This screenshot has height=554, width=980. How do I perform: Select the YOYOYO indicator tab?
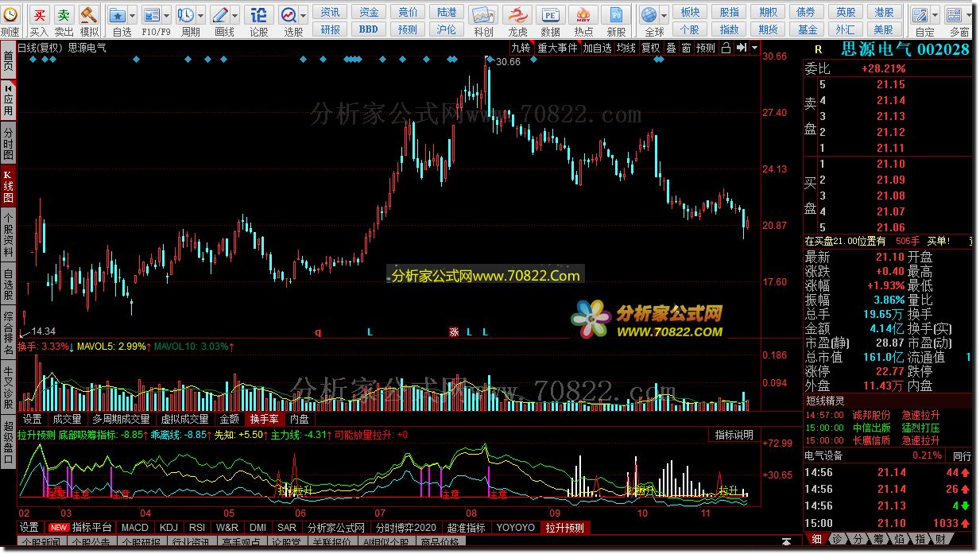[x=515, y=527]
